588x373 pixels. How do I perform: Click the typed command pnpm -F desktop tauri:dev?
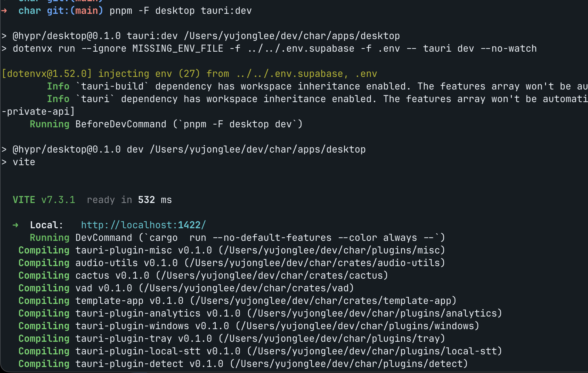181,11
